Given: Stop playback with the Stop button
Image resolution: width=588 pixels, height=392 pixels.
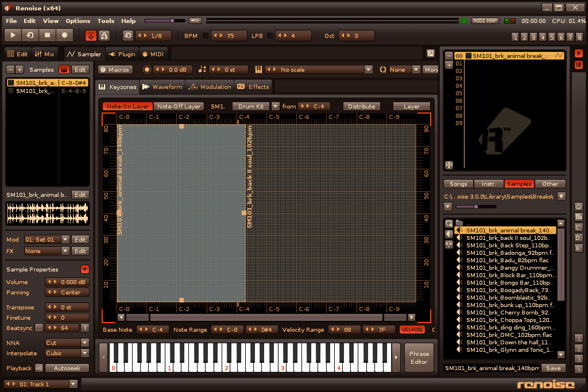Looking at the screenshot, I should pos(47,35).
